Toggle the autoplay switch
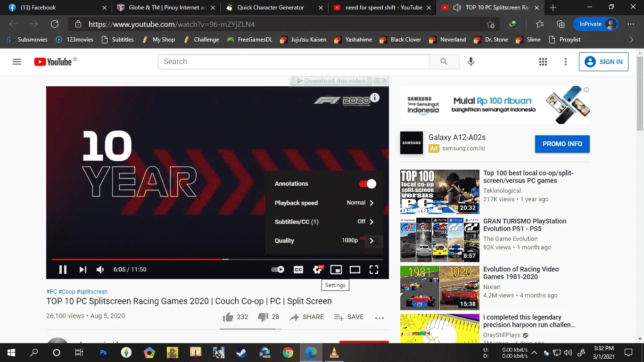This screenshot has width=644, height=362. tap(278, 270)
